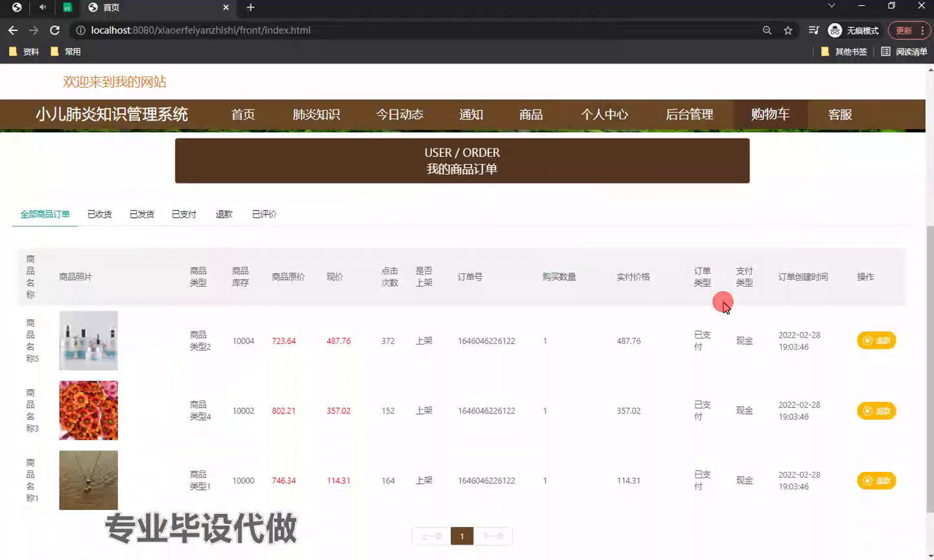
Task: Open the 阅读清单 reading list
Action: 904,51
